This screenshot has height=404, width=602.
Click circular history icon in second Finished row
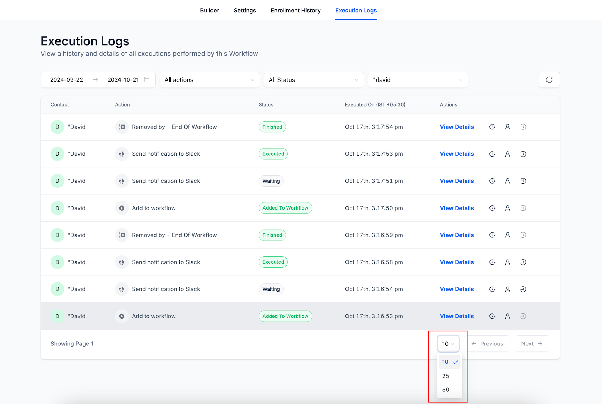tap(492, 235)
